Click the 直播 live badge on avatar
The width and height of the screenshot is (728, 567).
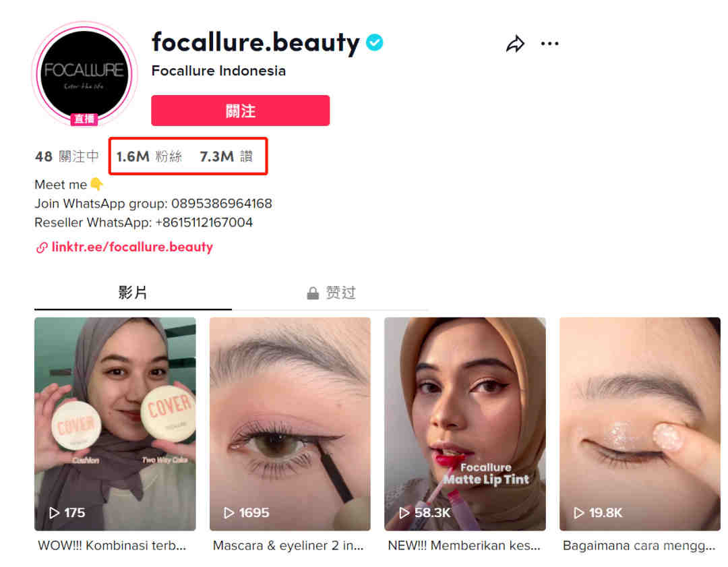(x=84, y=119)
